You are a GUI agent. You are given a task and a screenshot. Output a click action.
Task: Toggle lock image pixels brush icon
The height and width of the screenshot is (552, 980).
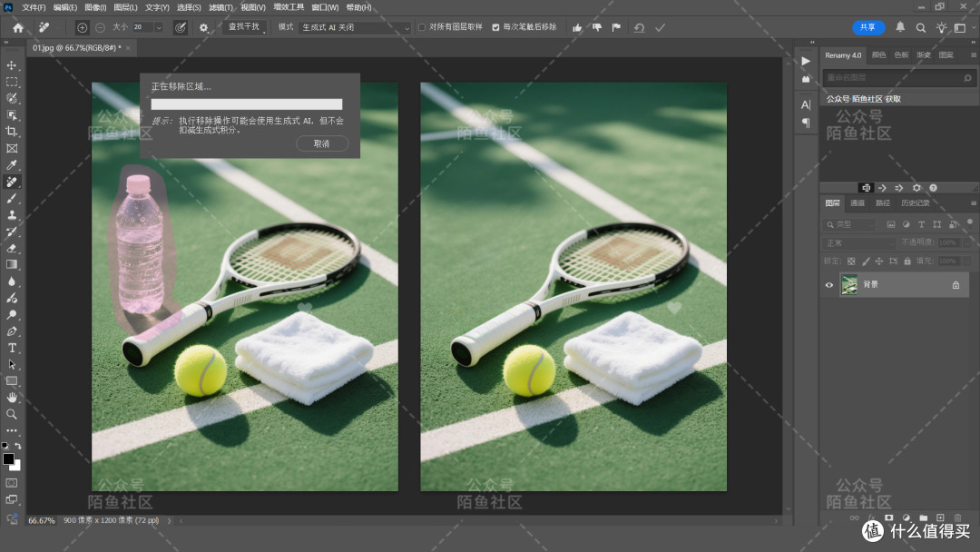[x=865, y=261]
